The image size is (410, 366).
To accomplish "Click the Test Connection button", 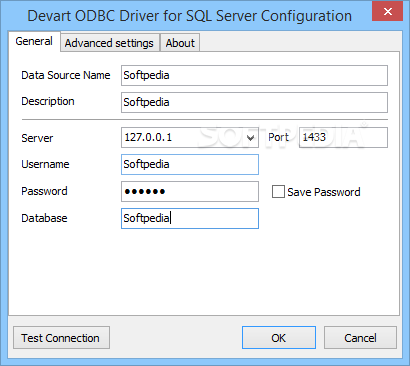I will click(x=61, y=338).
